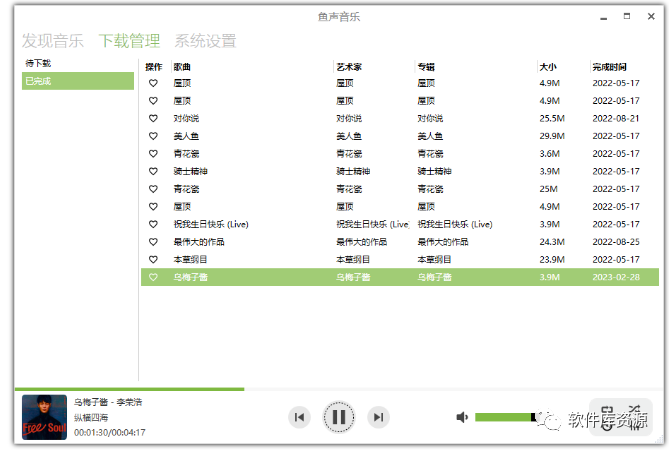Select song title 本草纲目 in 歌曲 column

point(190,259)
